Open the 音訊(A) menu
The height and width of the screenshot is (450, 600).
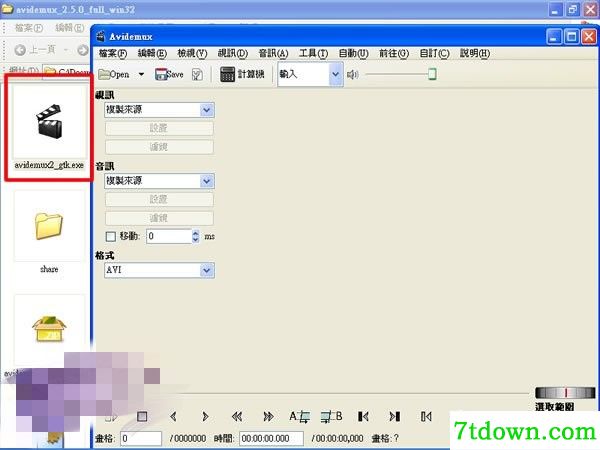[273, 53]
